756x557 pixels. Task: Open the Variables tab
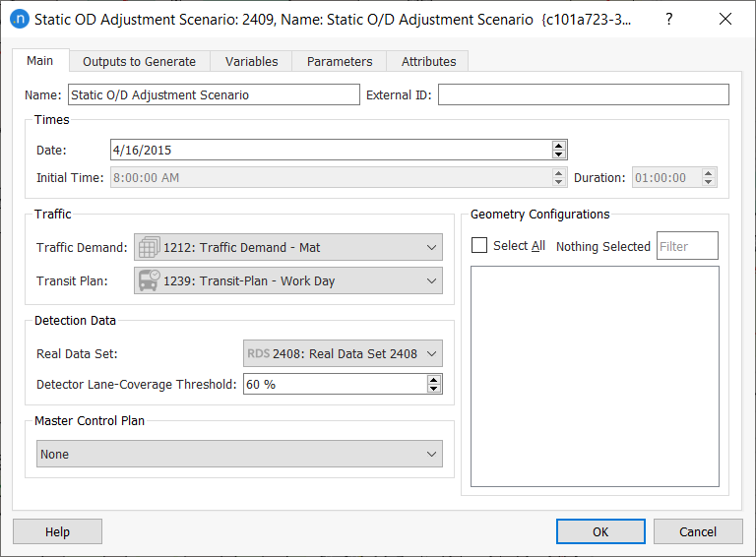251,61
